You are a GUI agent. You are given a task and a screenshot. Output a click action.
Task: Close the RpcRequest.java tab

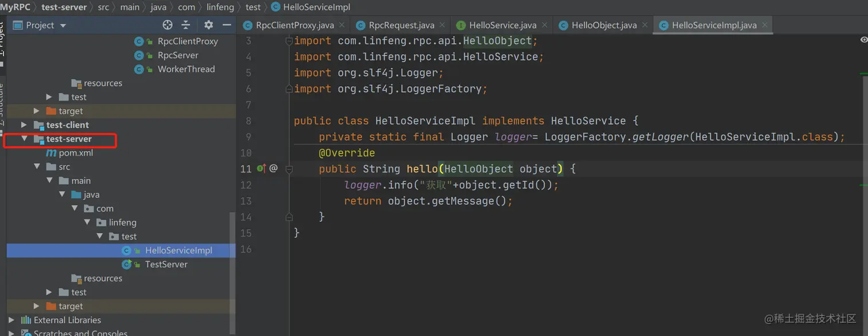coord(442,25)
